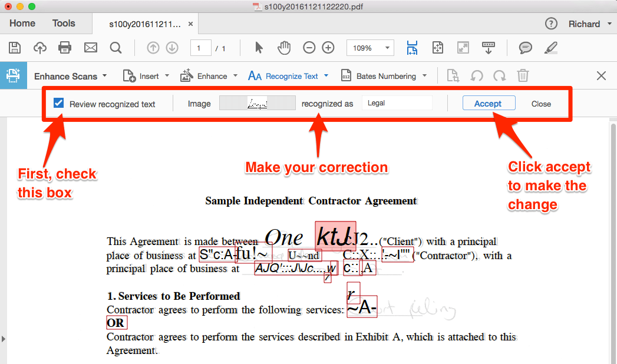Click the cloud upload icon
The height and width of the screenshot is (364, 617).
click(x=40, y=48)
